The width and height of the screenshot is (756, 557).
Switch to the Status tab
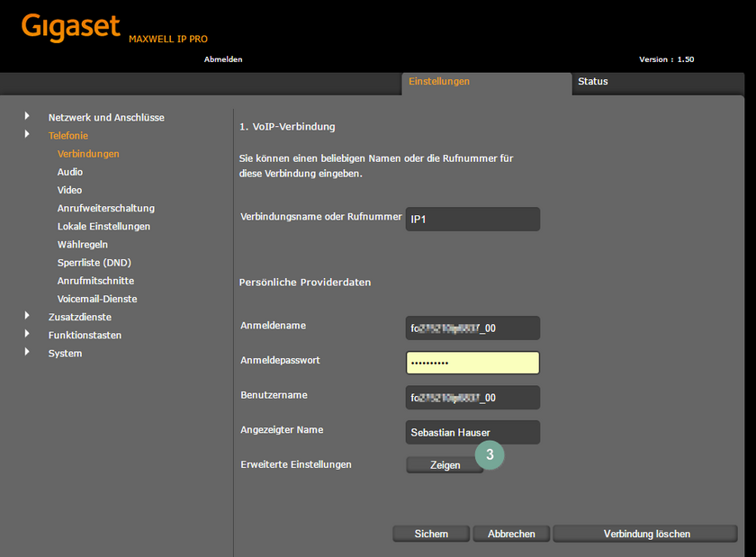point(592,82)
